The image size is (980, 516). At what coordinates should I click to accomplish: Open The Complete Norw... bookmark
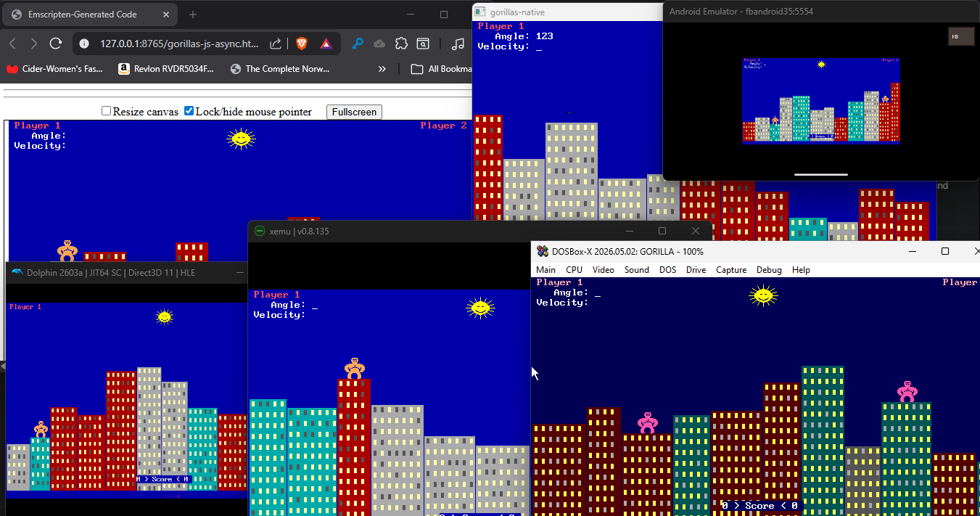coord(280,69)
